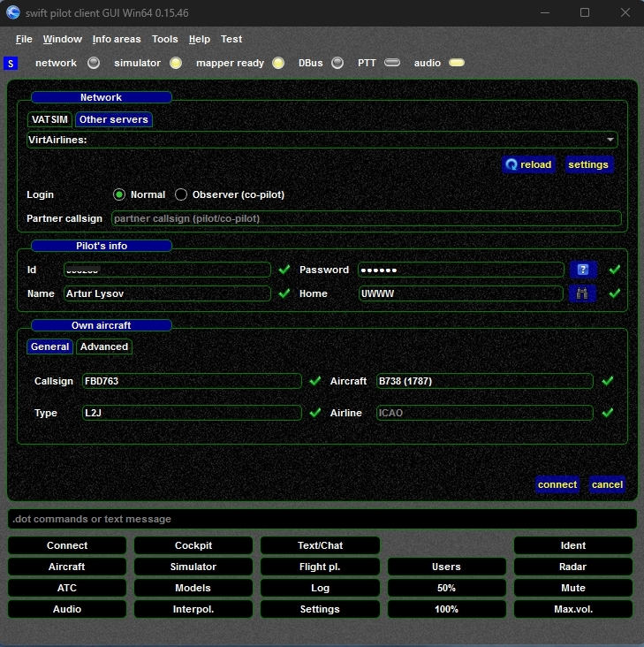644x647 pixels.
Task: Click the simulator status LED indicator
Action: click(x=176, y=63)
